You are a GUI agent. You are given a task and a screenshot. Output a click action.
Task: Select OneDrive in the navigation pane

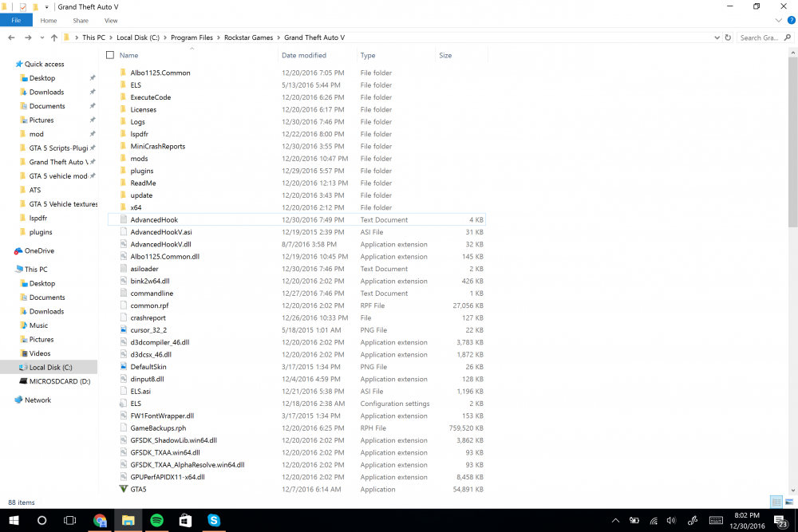coord(39,250)
